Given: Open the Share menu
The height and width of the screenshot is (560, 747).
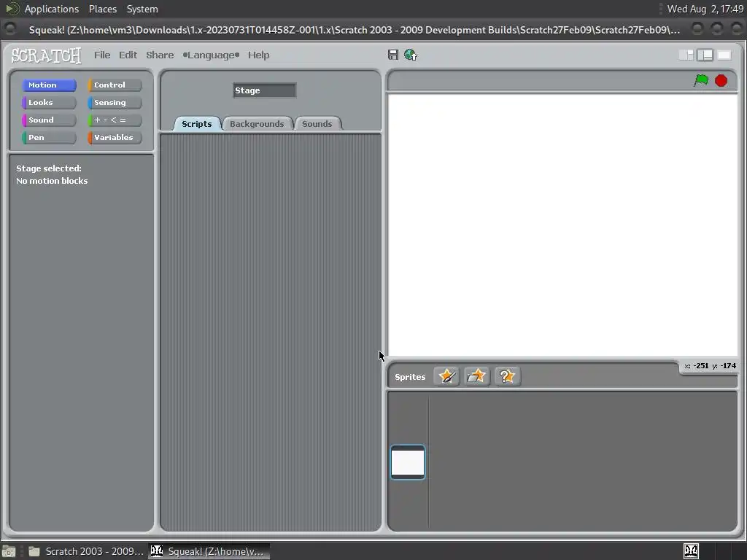Looking at the screenshot, I should pyautogui.click(x=160, y=55).
